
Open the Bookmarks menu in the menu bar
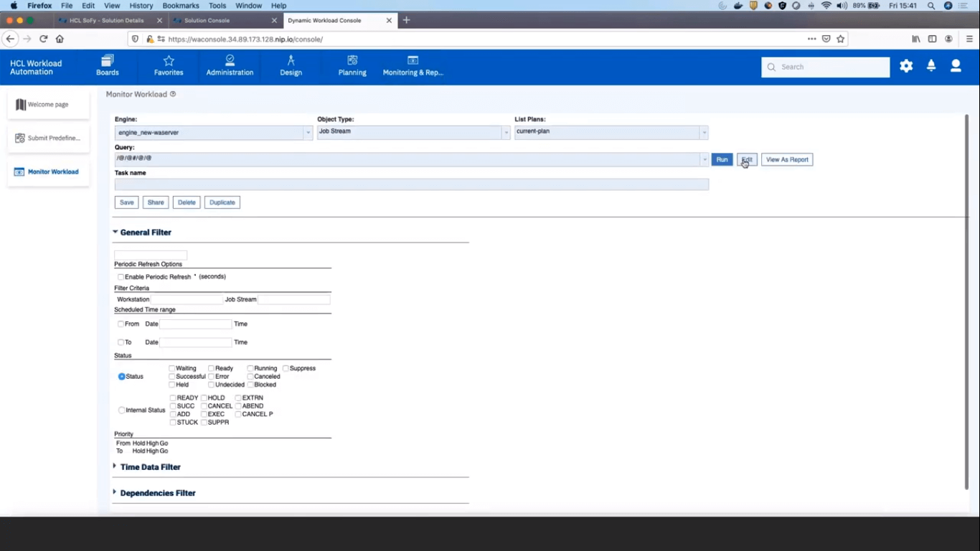coord(180,6)
